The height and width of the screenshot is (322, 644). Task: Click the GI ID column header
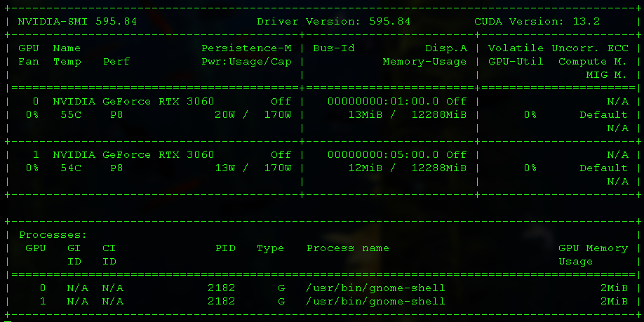pos(74,255)
